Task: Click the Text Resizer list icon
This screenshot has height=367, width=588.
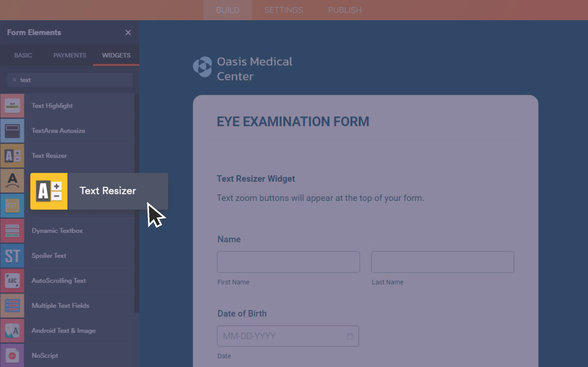Action: tap(12, 156)
